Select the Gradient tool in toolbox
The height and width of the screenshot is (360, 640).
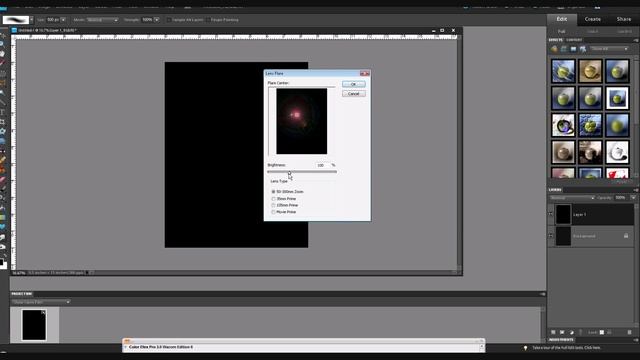[2, 218]
